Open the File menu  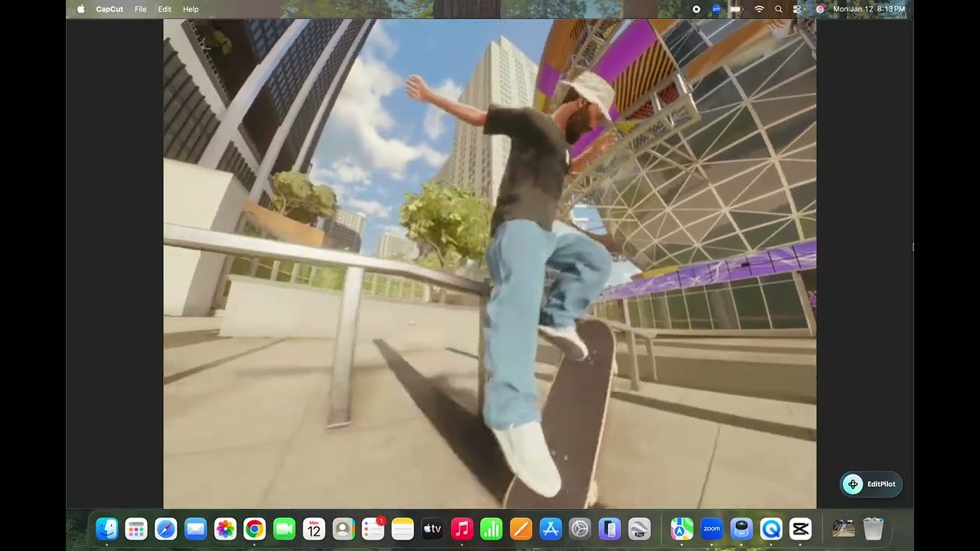click(x=141, y=9)
